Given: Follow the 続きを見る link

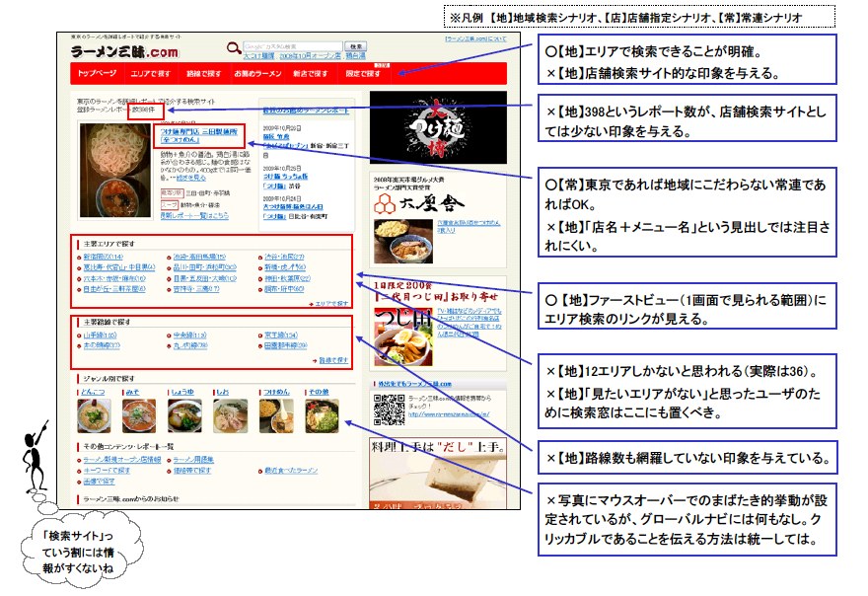Looking at the screenshot, I should 191,178.
